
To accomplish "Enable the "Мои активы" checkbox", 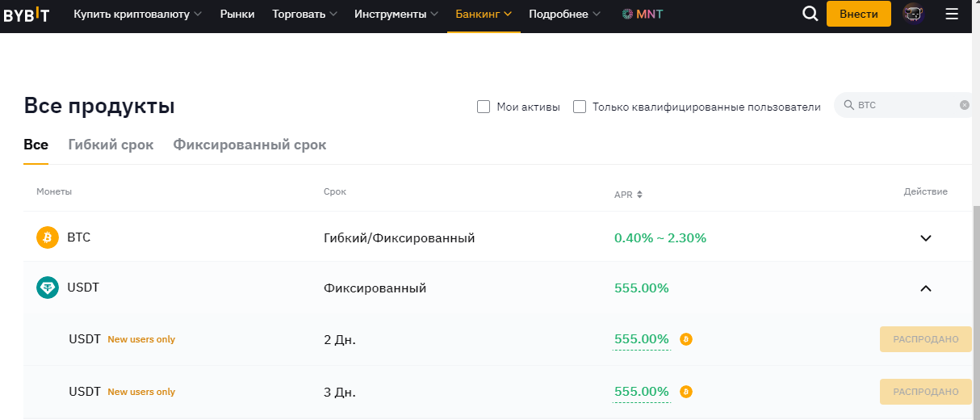I will (484, 107).
